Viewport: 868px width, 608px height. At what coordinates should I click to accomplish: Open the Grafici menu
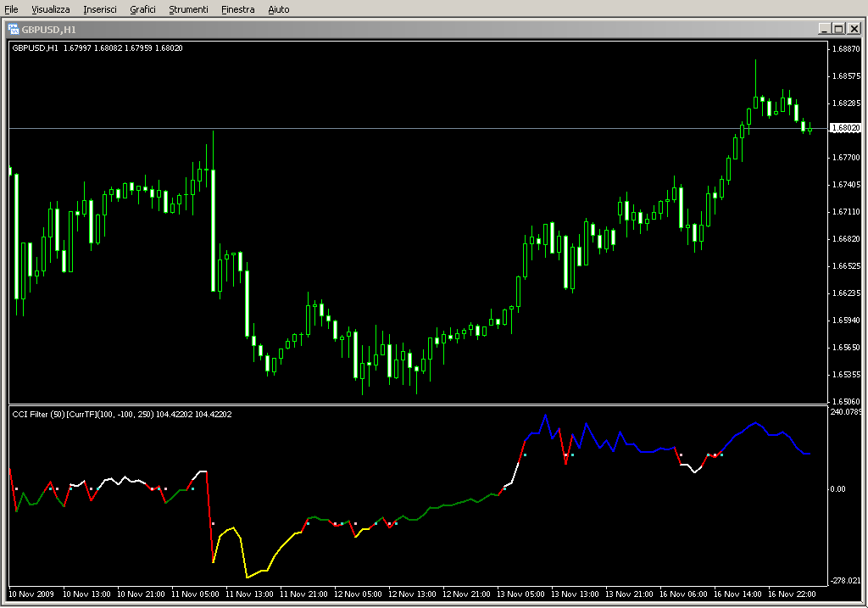pos(142,9)
